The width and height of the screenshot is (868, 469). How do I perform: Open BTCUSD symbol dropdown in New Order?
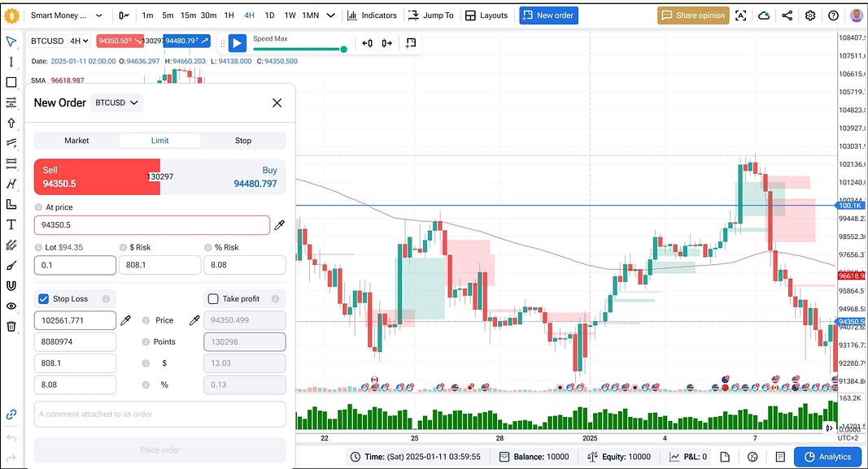tap(118, 103)
